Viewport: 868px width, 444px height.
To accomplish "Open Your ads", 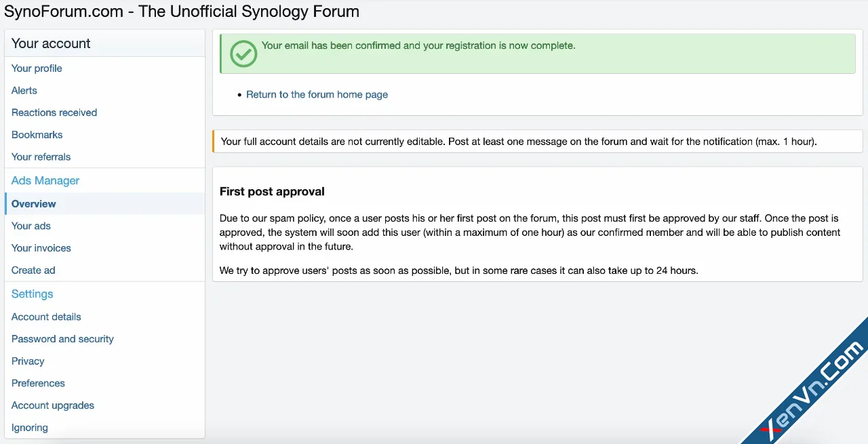I will [x=31, y=226].
